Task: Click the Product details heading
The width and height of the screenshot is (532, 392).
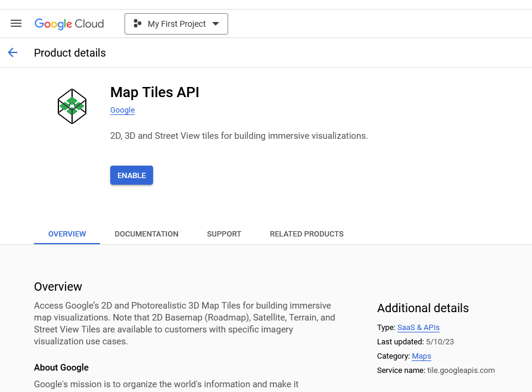Action: click(x=70, y=53)
